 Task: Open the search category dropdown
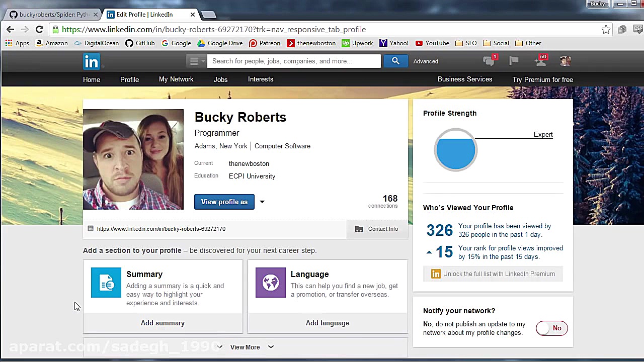(196, 61)
